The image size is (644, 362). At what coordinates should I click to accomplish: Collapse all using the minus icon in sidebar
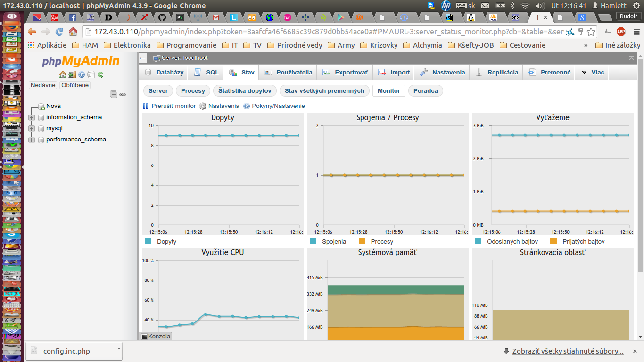tap(114, 94)
